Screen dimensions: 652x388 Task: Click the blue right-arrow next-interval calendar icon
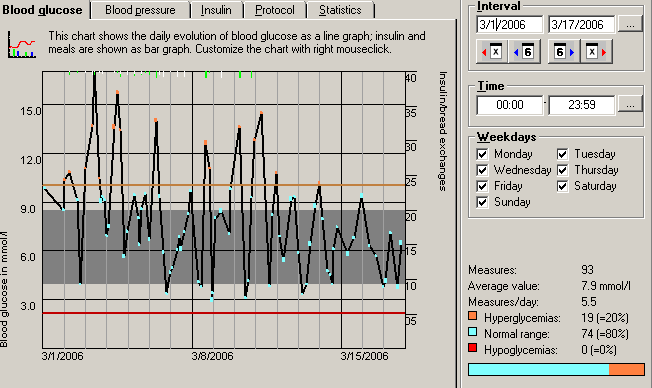click(564, 52)
